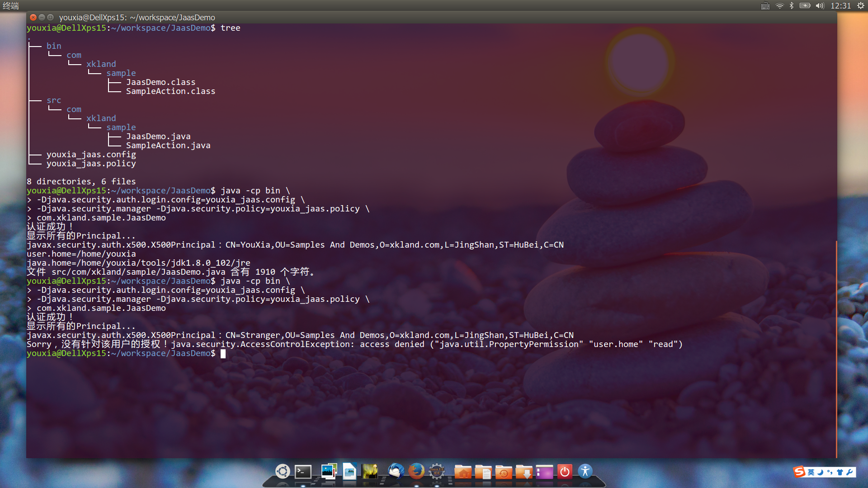Image resolution: width=868 pixels, height=488 pixels.
Task: Click the red power button in dock
Action: click(x=565, y=472)
